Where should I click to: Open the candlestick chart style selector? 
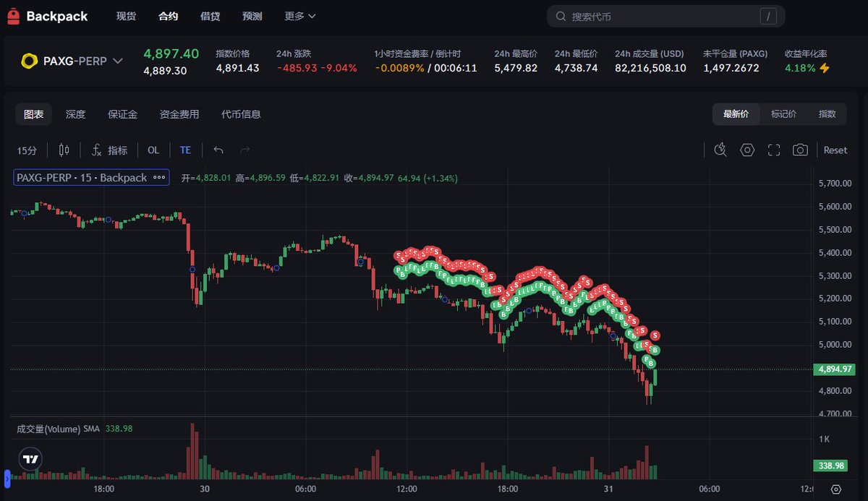pyautogui.click(x=64, y=150)
